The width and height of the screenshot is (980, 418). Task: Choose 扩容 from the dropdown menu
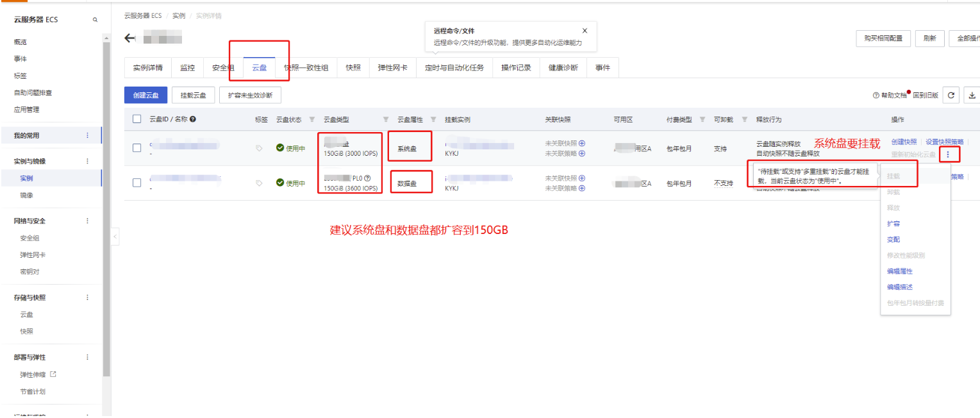pos(893,224)
